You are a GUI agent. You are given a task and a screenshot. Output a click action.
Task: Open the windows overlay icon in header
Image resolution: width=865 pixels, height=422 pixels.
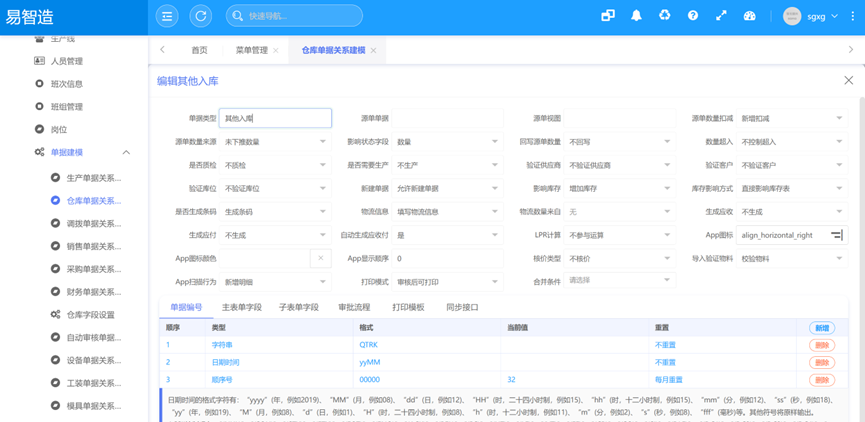click(x=608, y=16)
